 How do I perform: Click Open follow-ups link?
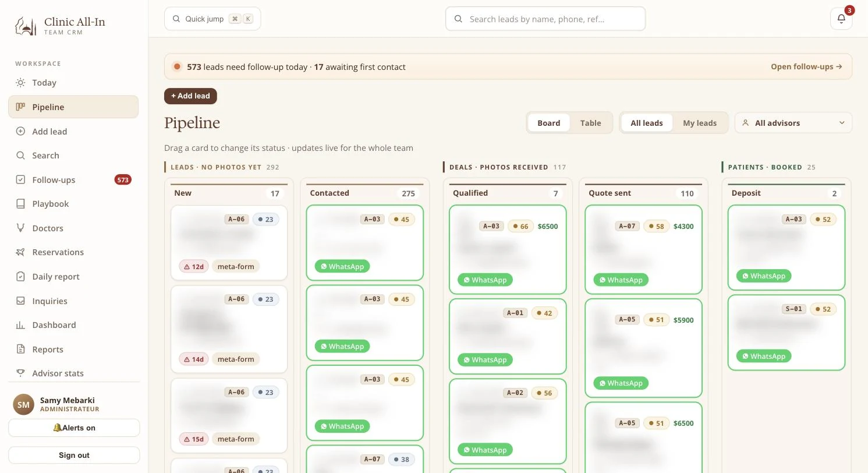(806, 66)
